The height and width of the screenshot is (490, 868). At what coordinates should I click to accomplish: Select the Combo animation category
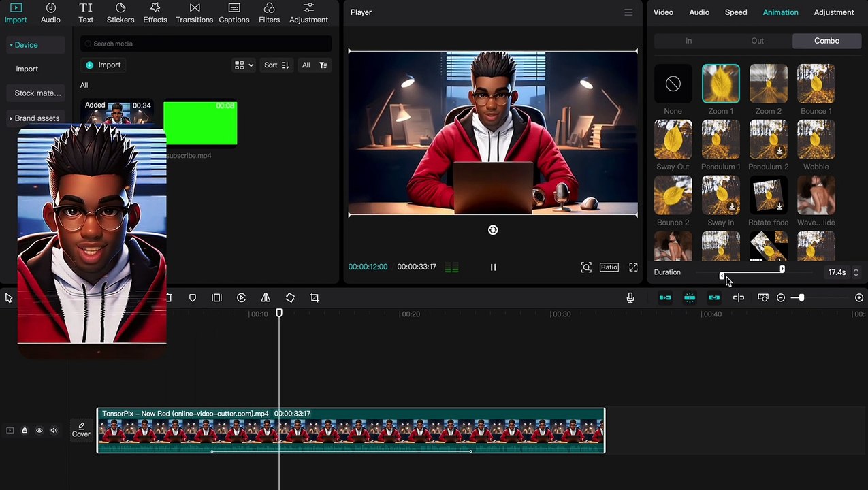[x=826, y=41]
